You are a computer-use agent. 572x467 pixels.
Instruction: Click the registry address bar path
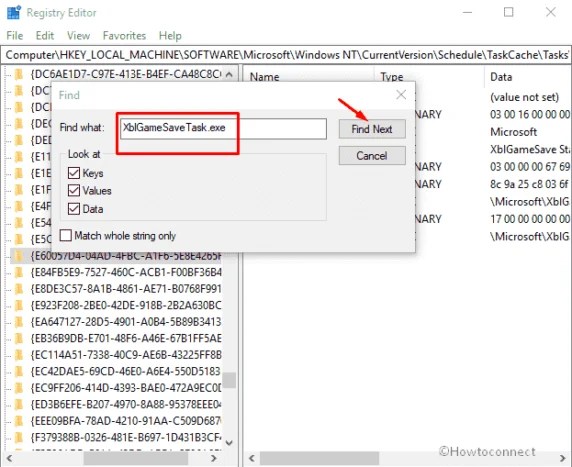click(286, 55)
